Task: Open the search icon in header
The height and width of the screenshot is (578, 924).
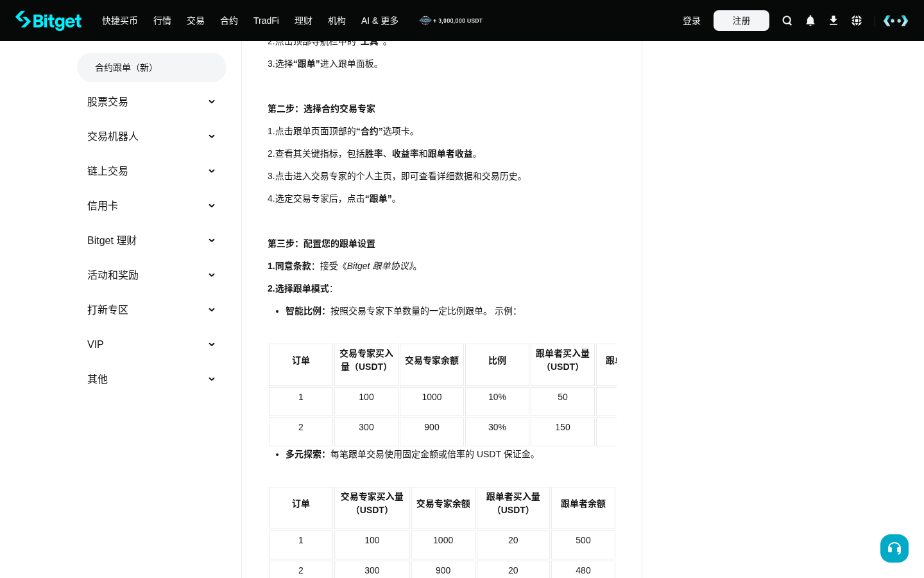Action: coord(787,21)
